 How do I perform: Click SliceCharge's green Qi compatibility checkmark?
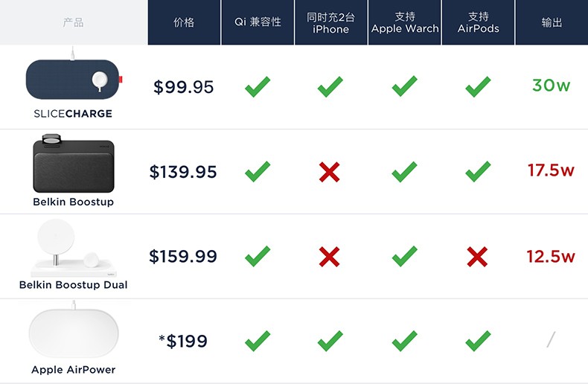258,86
